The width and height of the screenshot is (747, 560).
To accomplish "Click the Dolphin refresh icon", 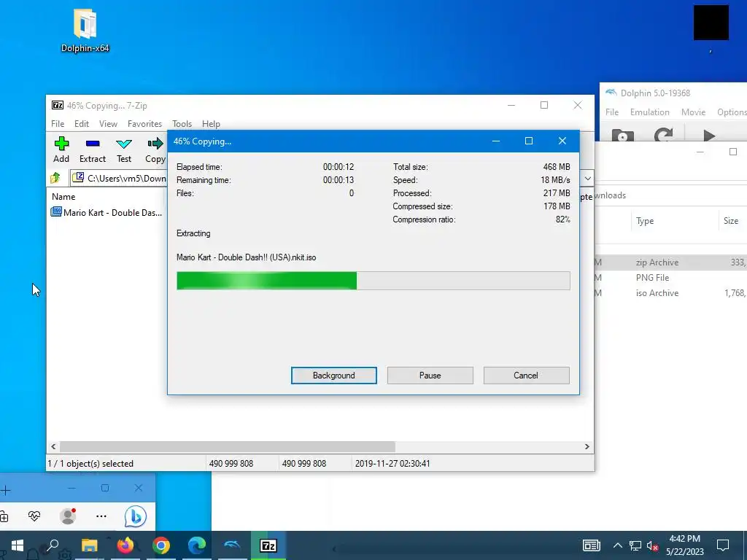I will pos(663,135).
